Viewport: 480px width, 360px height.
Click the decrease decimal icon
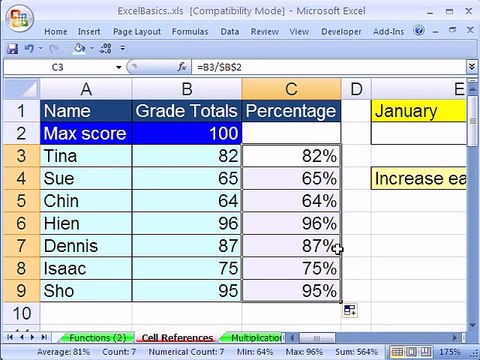pyautogui.click(x=106, y=49)
